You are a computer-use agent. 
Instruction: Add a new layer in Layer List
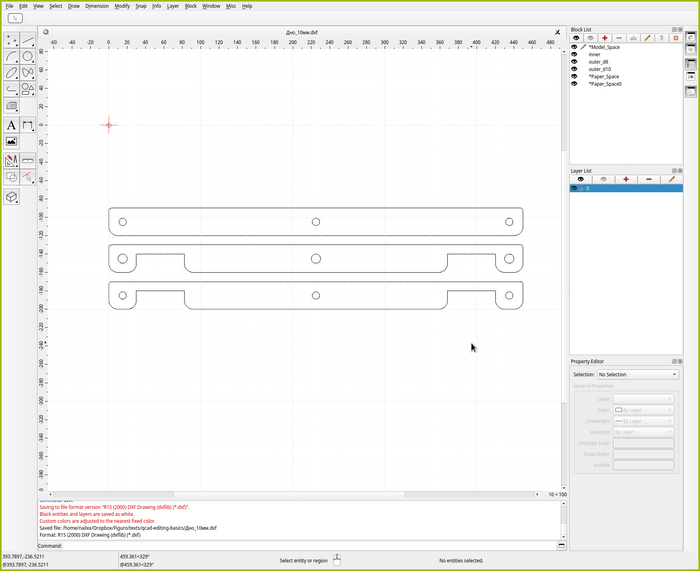click(626, 179)
